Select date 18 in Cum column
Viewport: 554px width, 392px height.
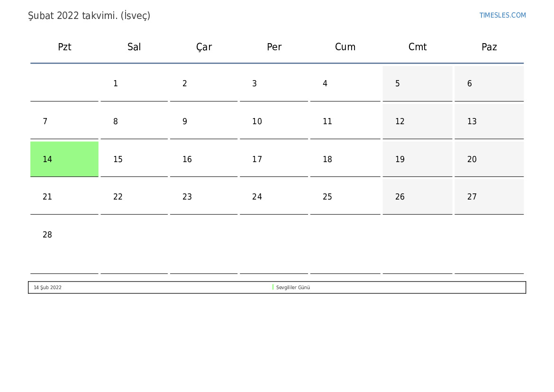(x=345, y=160)
